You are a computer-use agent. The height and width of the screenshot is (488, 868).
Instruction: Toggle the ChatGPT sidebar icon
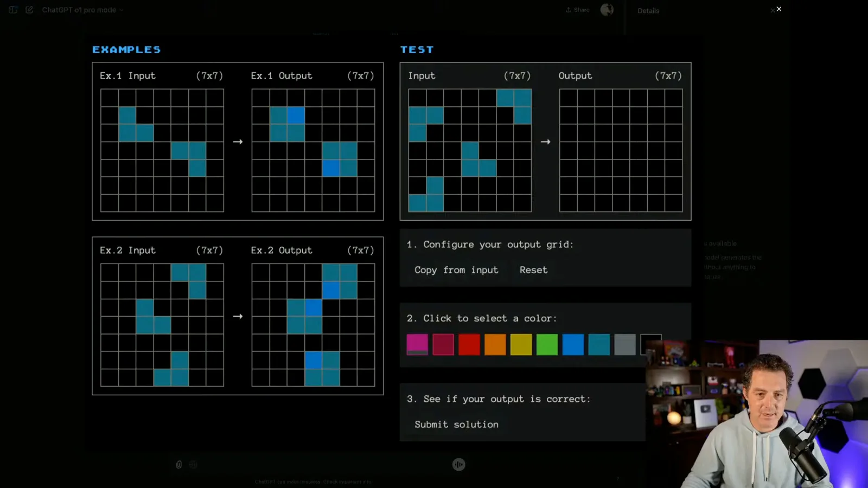click(13, 10)
